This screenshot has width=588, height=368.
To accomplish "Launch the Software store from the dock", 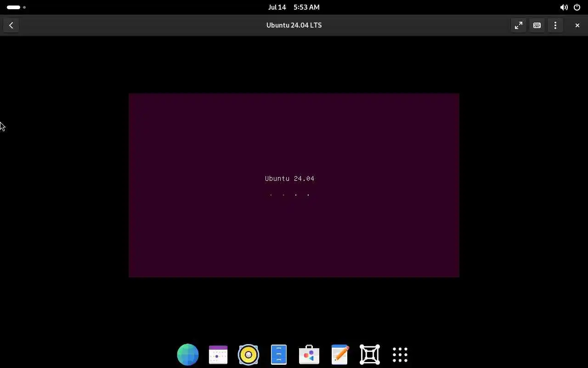I will click(309, 355).
